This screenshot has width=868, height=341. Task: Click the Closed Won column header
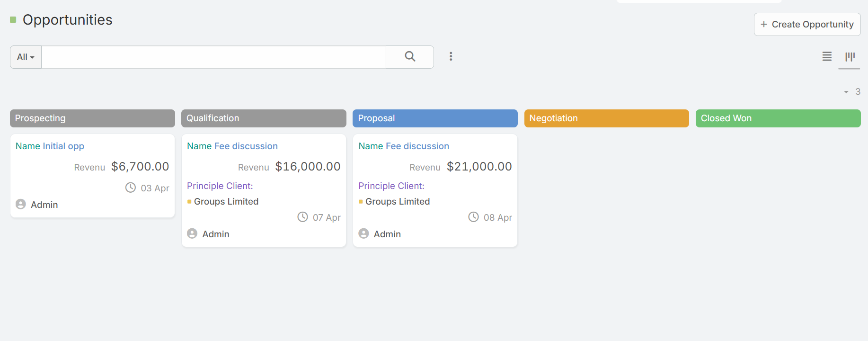778,118
